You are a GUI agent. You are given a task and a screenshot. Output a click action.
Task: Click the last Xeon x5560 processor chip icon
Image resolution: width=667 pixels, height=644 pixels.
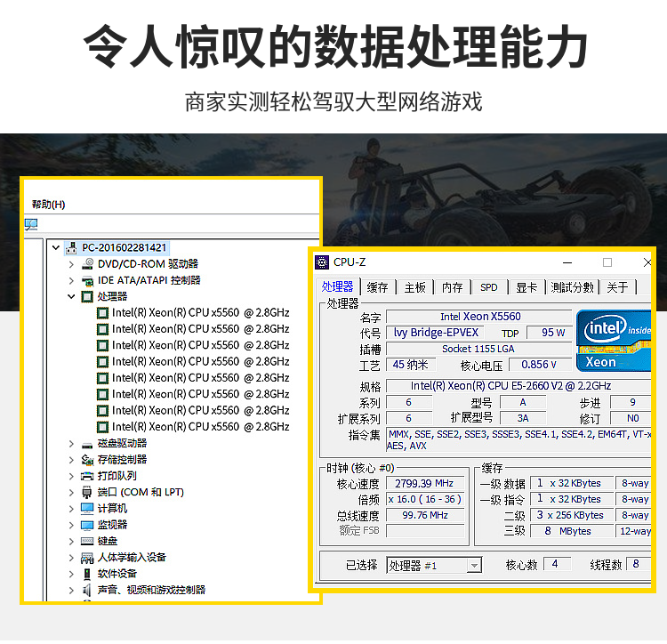coord(102,427)
